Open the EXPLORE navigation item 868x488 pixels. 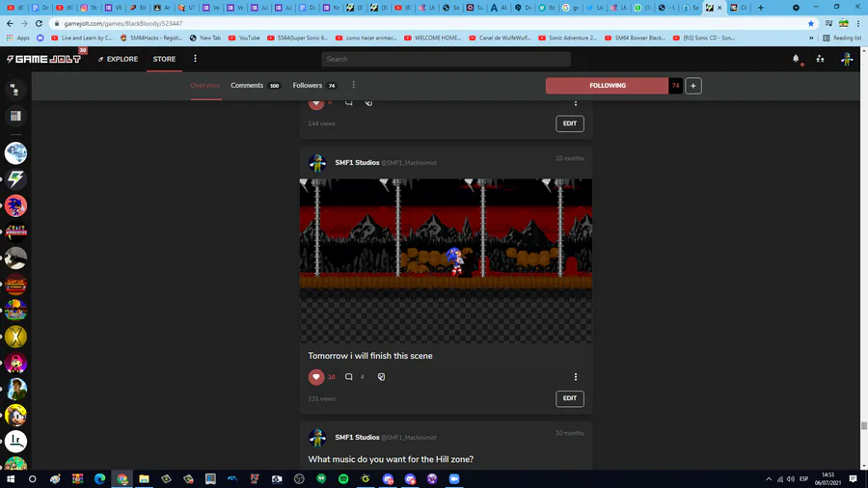point(118,59)
